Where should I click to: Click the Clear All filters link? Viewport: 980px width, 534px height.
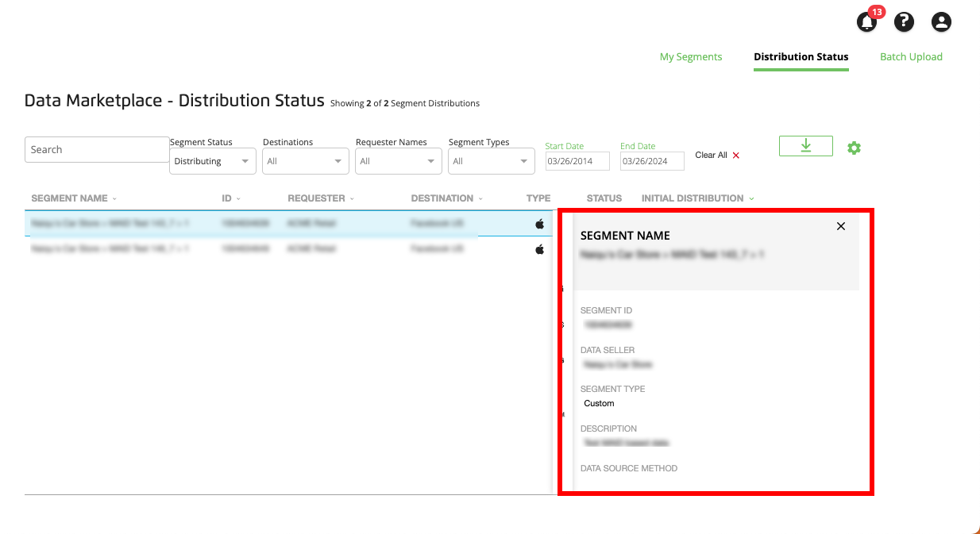(x=711, y=156)
